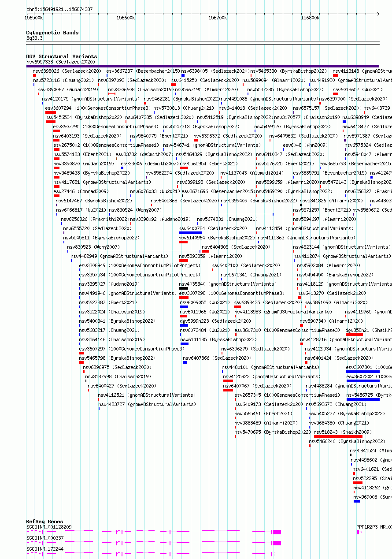The width and height of the screenshot is (392, 559).
Task: Open variant nsv6009055 (Wu2021)
Action: [205, 302]
